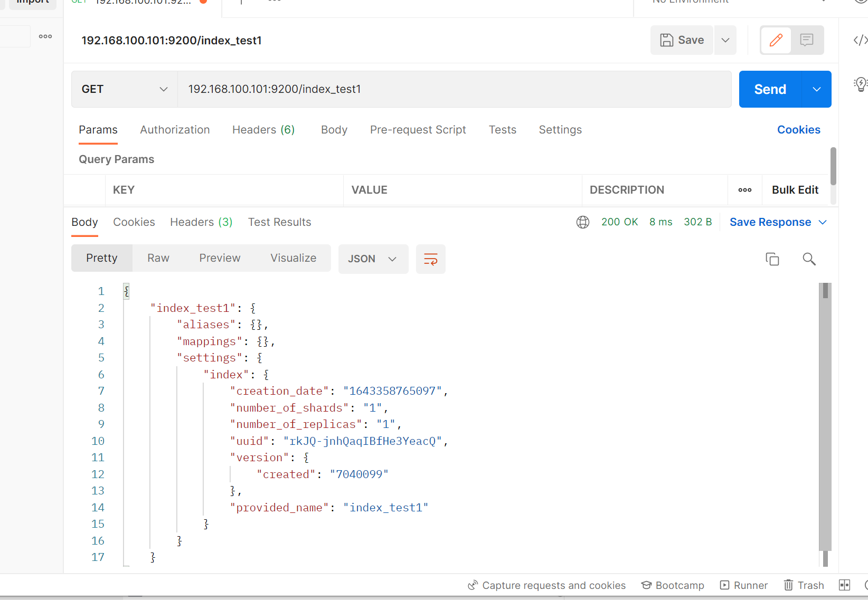The height and width of the screenshot is (600, 868).
Task: Switch to the Raw response view
Action: [158, 258]
